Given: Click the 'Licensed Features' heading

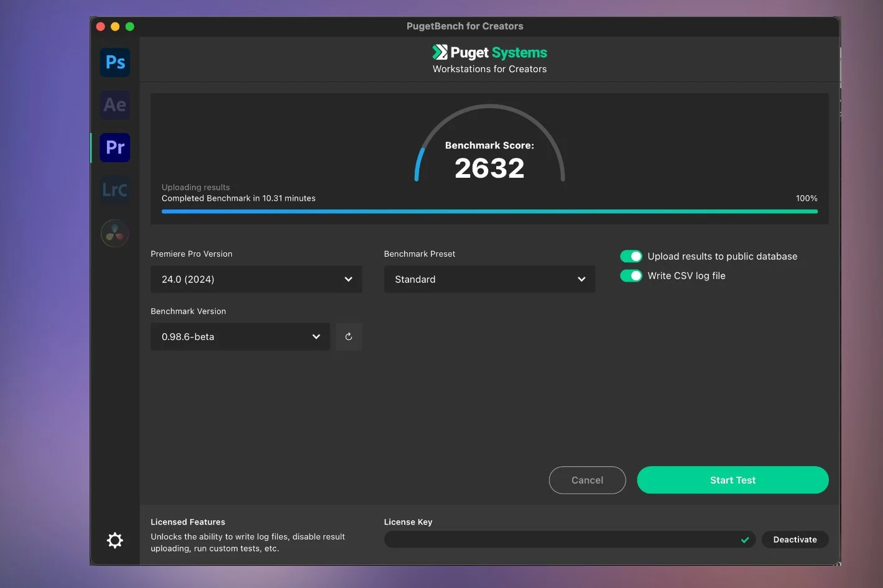Looking at the screenshot, I should click(188, 522).
